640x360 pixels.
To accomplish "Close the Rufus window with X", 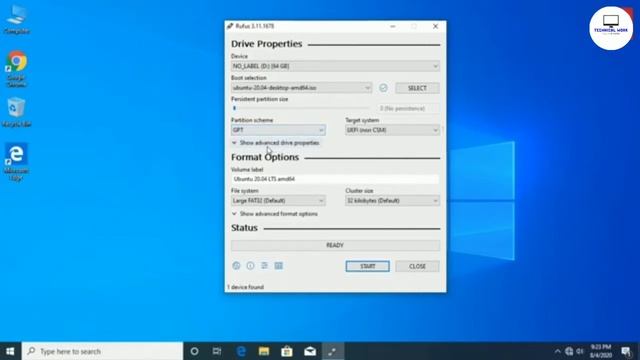I will (x=436, y=26).
